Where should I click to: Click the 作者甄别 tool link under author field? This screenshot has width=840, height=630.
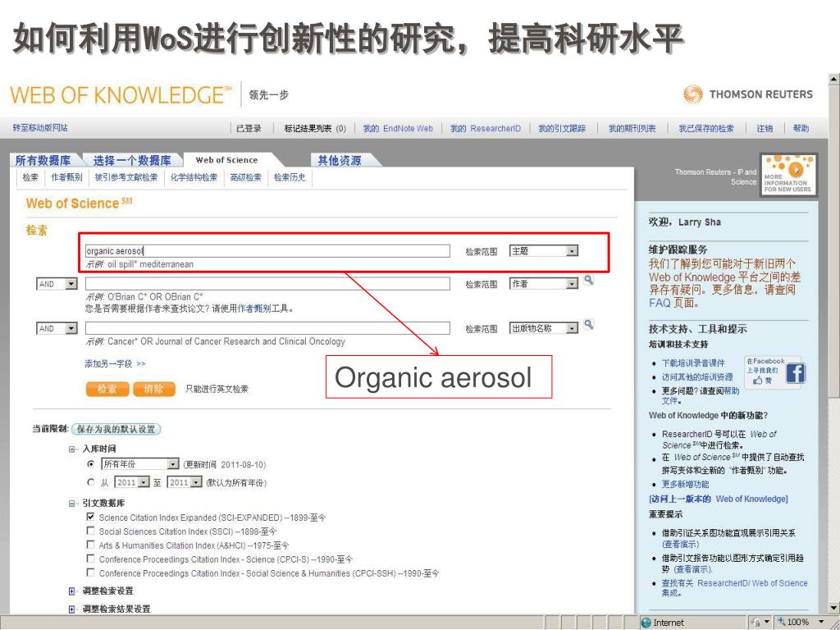click(x=254, y=308)
